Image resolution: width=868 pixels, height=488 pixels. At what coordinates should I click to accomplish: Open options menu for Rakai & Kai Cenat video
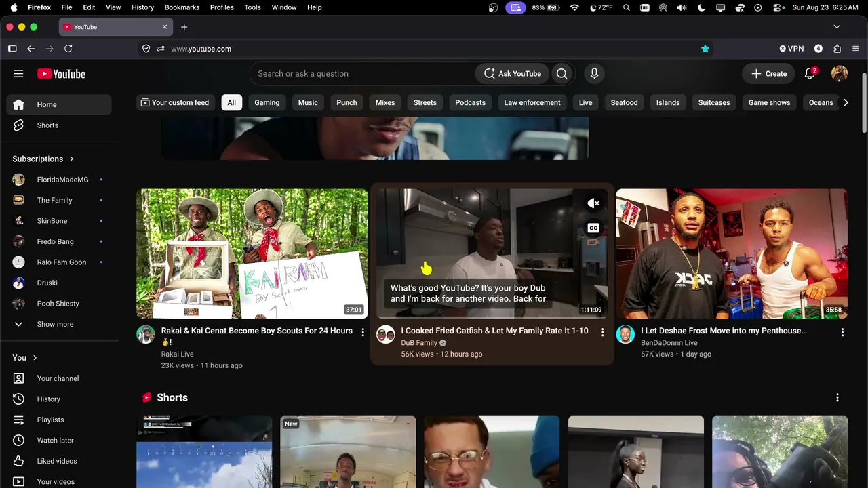point(363,332)
